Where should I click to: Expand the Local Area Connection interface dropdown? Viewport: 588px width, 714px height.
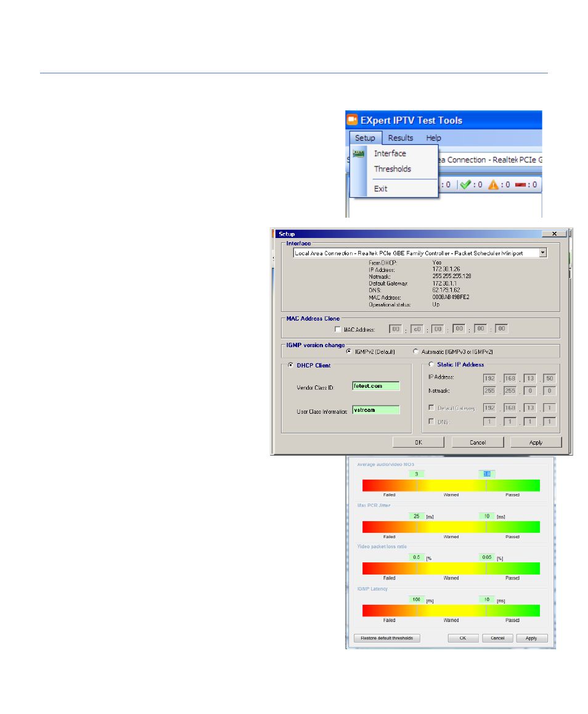(542, 253)
